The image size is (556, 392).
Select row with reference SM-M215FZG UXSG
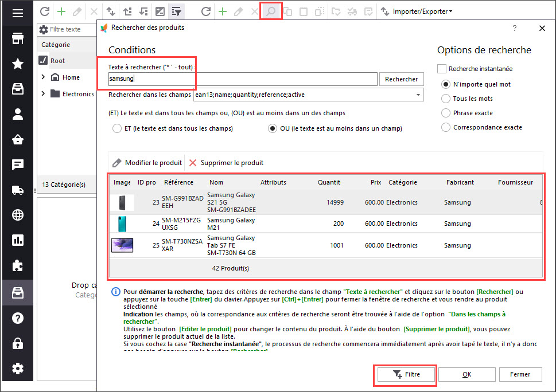325,224
